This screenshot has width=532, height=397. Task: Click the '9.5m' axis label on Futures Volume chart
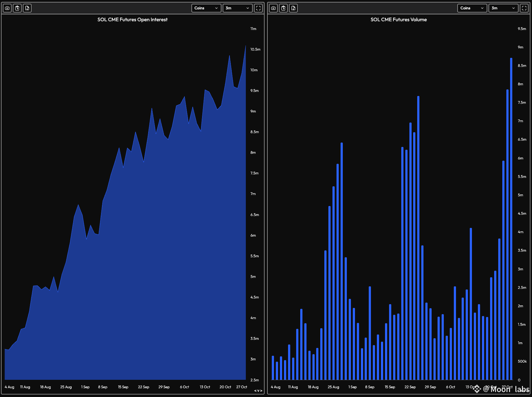tap(522, 29)
